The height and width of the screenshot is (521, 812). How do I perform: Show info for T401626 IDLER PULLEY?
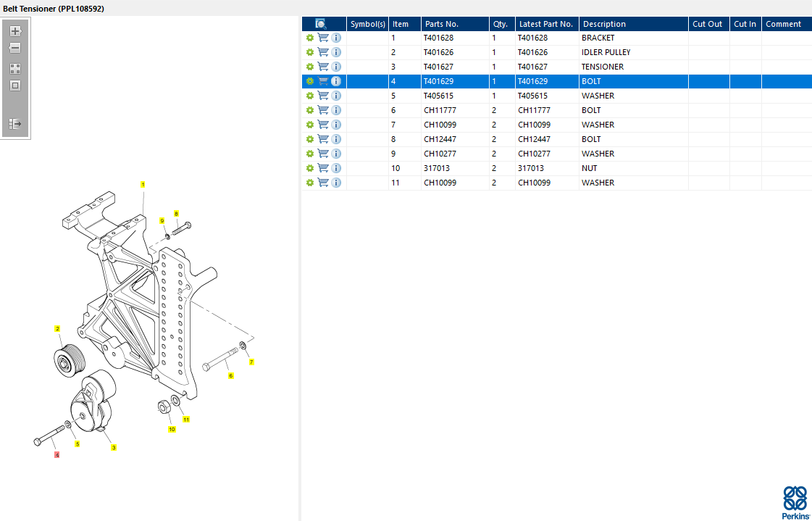click(x=336, y=52)
